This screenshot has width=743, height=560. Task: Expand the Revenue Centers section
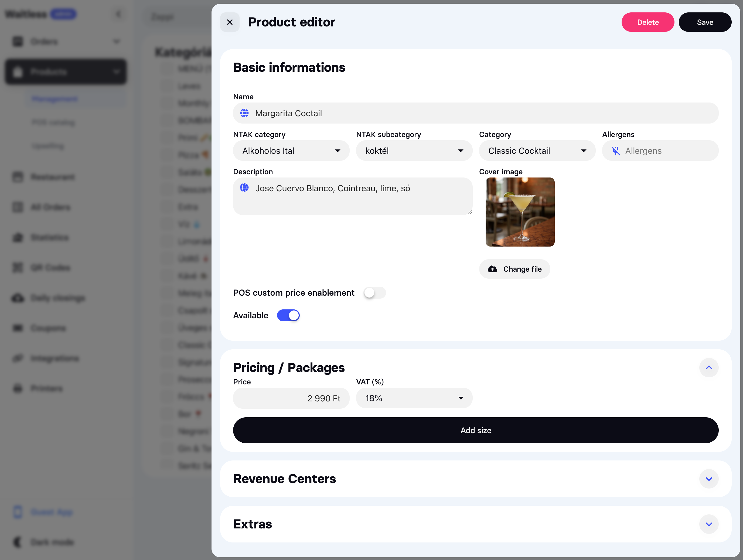click(709, 479)
